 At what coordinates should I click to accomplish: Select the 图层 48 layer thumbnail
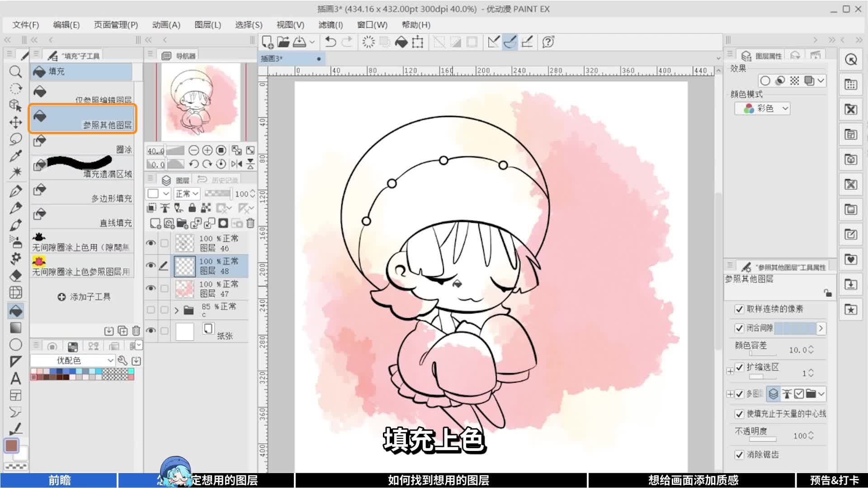(x=184, y=266)
